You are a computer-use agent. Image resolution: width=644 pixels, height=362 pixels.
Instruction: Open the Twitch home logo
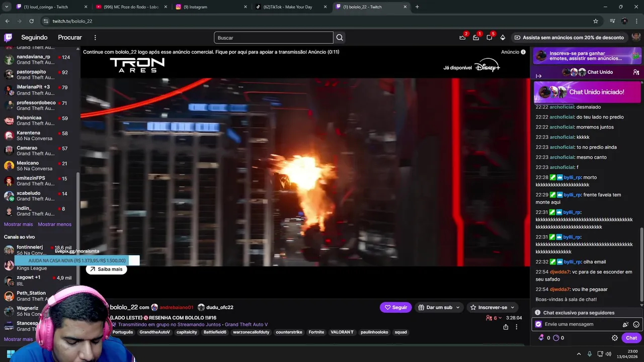[x=8, y=37]
